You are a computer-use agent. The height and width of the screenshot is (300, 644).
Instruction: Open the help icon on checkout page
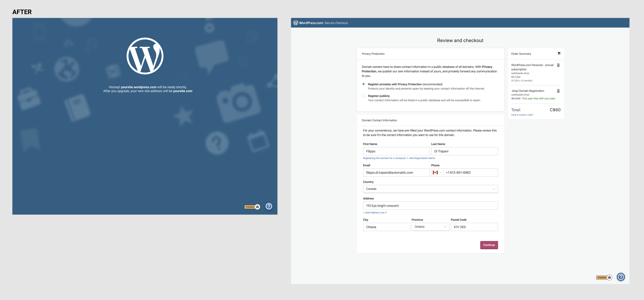coord(621,277)
